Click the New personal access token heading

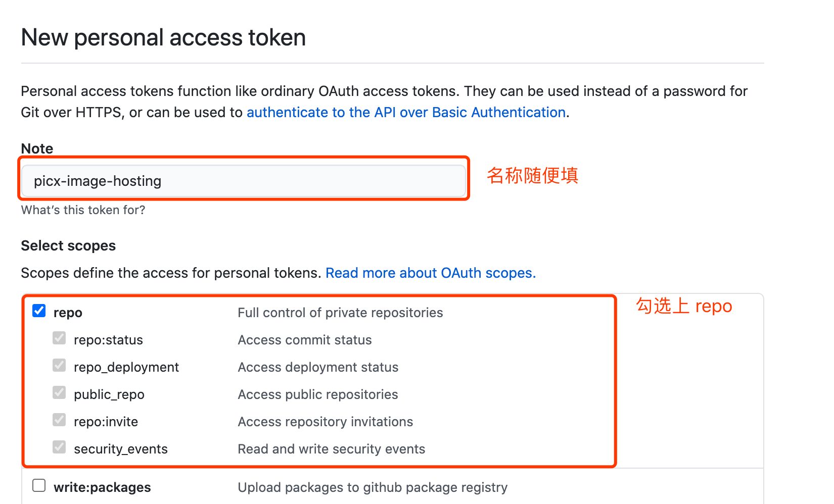click(x=163, y=38)
